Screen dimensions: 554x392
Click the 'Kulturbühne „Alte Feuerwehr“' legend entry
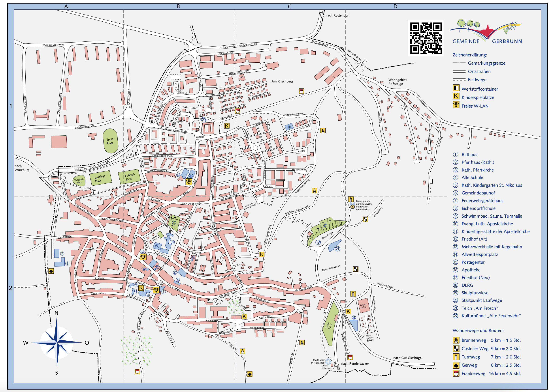(491, 316)
